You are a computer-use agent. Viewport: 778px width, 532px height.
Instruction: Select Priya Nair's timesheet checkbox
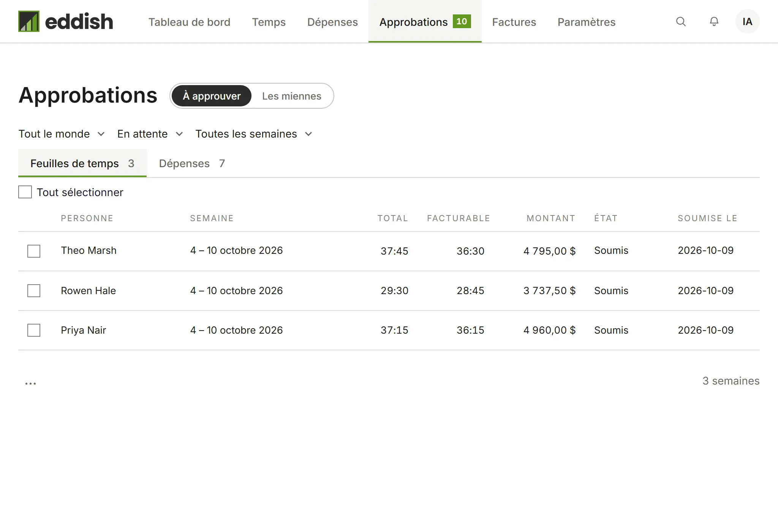pyautogui.click(x=34, y=330)
